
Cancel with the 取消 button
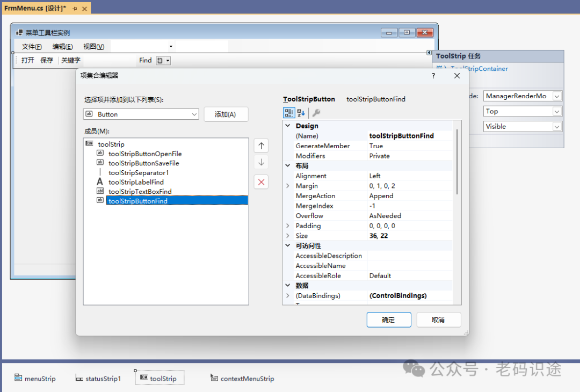click(x=438, y=320)
